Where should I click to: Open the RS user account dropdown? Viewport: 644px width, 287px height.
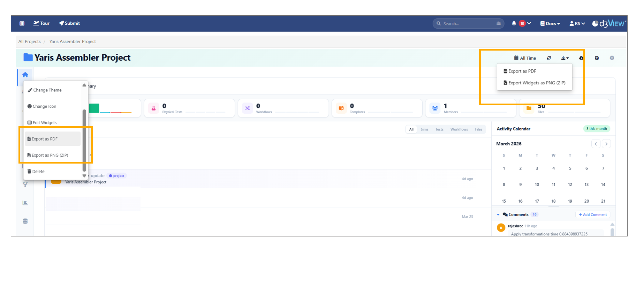coord(577,23)
